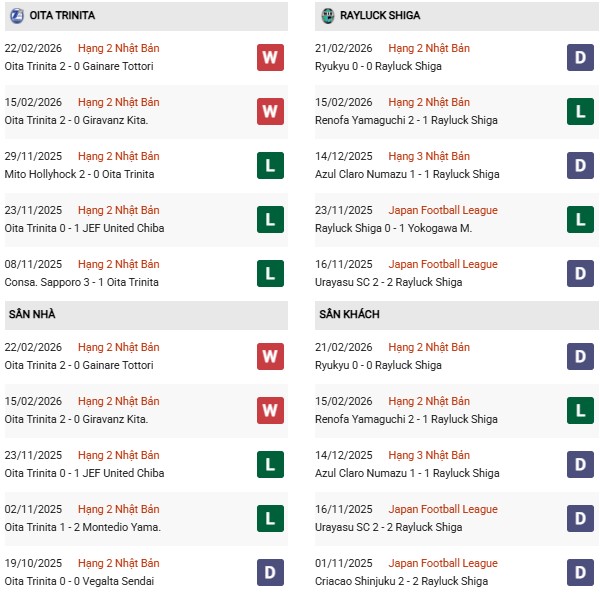Click Oita Trinita 0 - 1 JEF United Chiba in the SÂN NHÀ list

point(85,473)
